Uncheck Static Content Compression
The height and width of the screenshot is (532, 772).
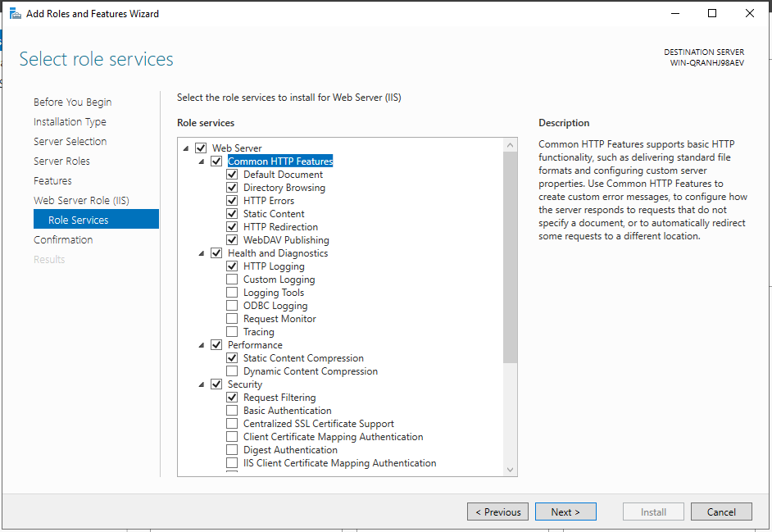click(x=232, y=358)
